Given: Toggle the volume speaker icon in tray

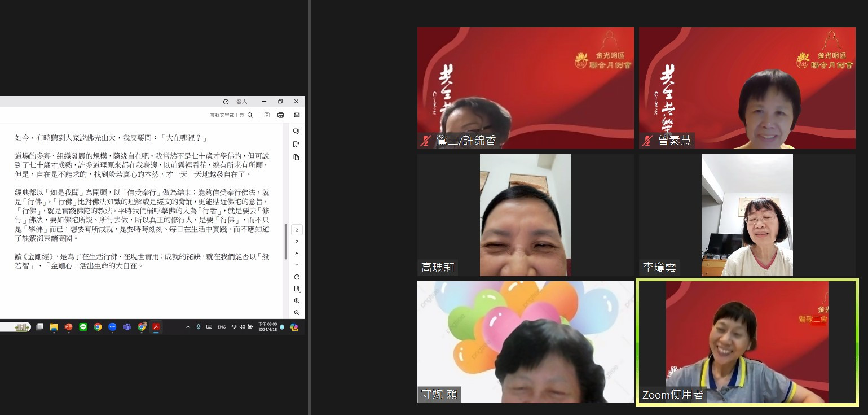Looking at the screenshot, I should click(x=242, y=327).
